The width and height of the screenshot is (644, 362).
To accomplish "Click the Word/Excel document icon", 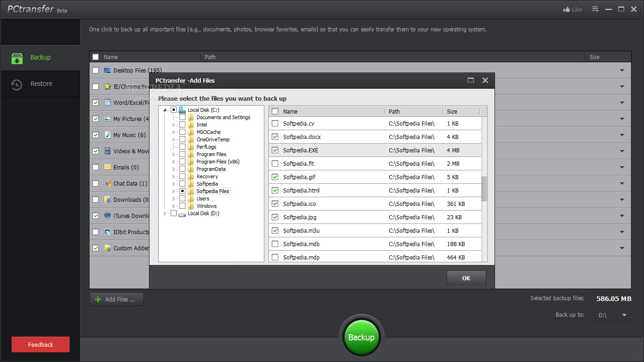I will tap(107, 103).
